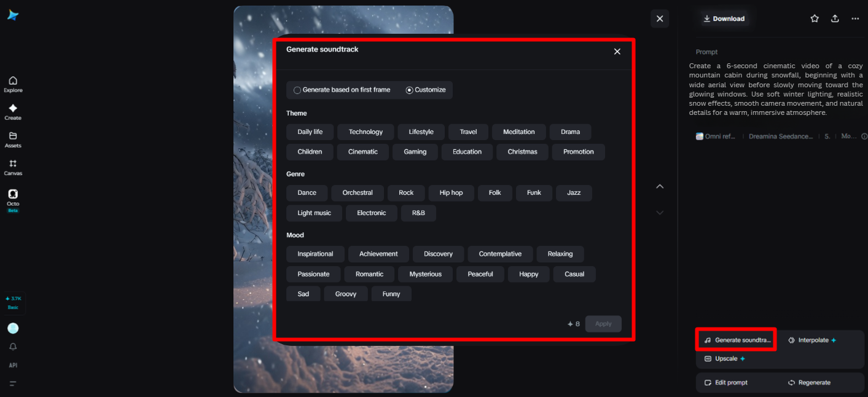Toggle the sidebar collapse menu icon
This screenshot has height=397, width=868.
(13, 383)
